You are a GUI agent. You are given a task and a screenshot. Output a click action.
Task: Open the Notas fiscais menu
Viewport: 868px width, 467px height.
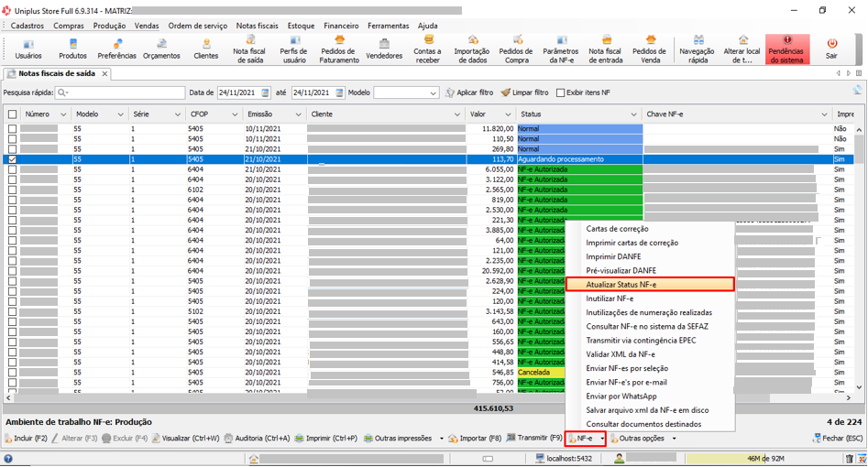coord(258,26)
